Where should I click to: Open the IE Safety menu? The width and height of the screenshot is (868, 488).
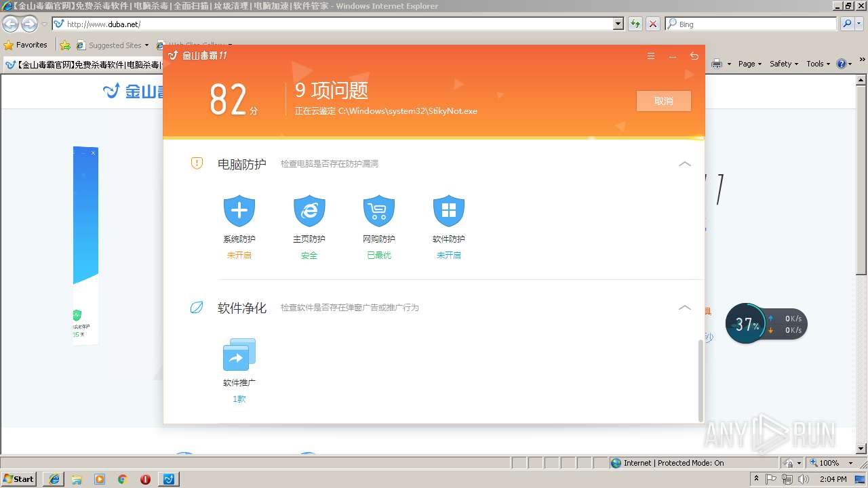click(x=784, y=64)
